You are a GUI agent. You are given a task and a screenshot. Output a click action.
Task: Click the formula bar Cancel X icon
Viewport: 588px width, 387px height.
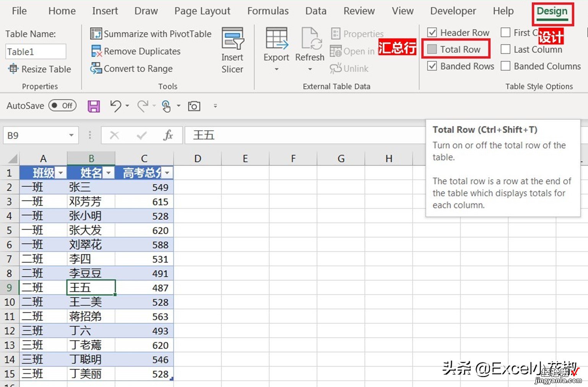[114, 135]
